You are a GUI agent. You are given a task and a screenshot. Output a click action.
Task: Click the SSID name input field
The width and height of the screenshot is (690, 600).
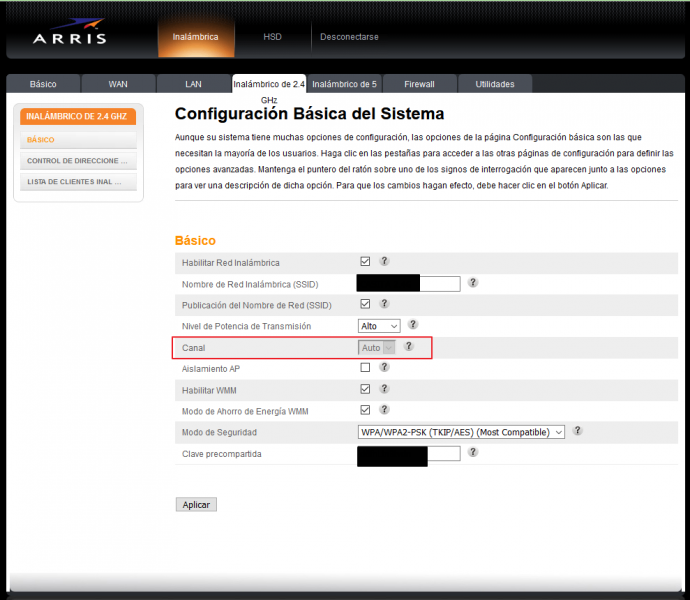408,283
